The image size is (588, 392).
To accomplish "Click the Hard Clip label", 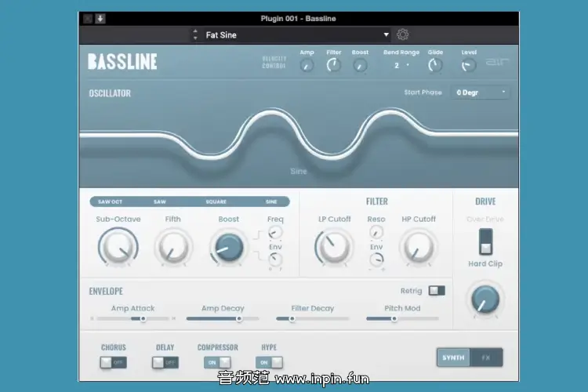I will point(485,263).
